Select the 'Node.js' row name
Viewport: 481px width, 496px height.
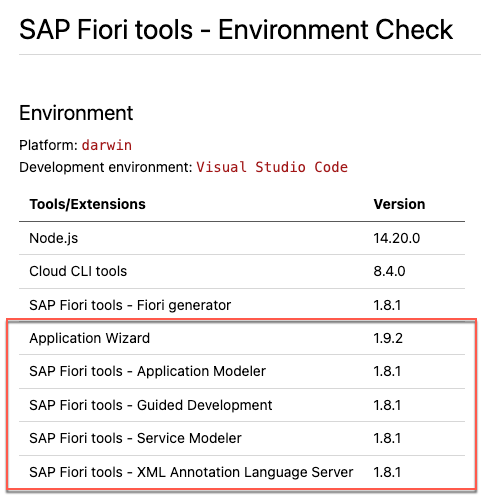pyautogui.click(x=54, y=238)
